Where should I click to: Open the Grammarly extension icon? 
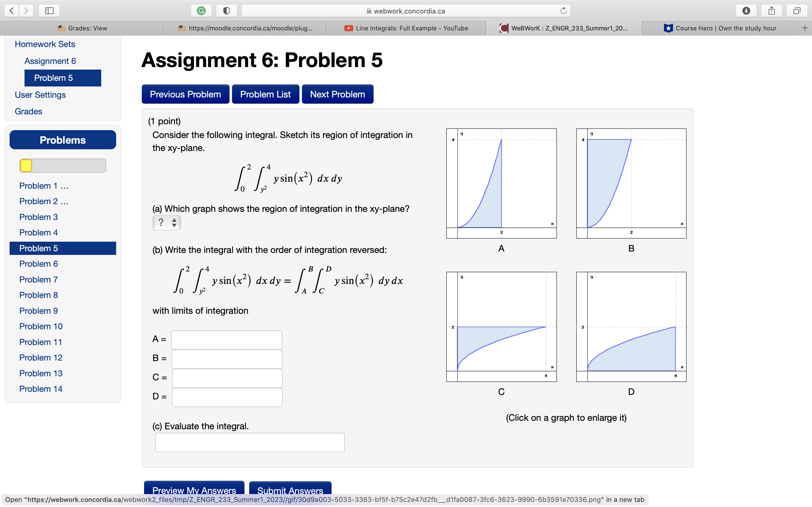201,10
